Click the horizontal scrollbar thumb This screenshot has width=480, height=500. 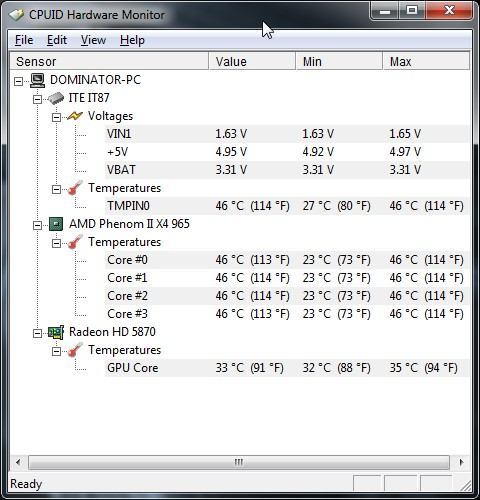point(239,462)
